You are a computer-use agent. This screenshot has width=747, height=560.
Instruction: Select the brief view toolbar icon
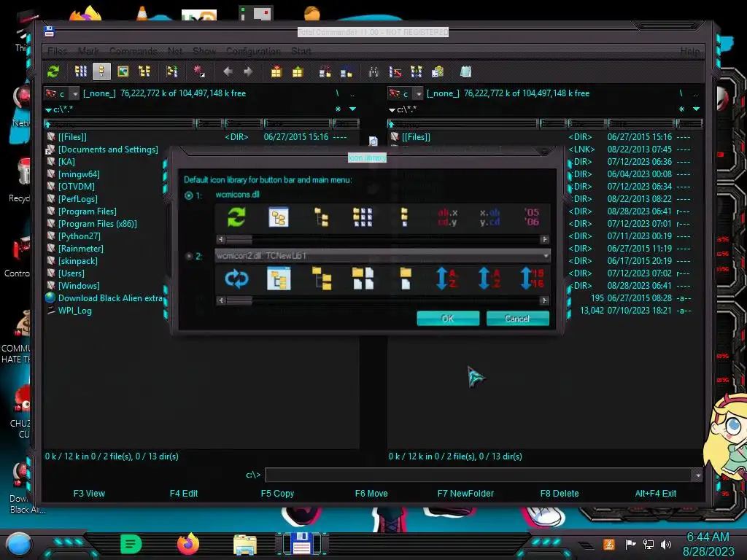coord(80,72)
